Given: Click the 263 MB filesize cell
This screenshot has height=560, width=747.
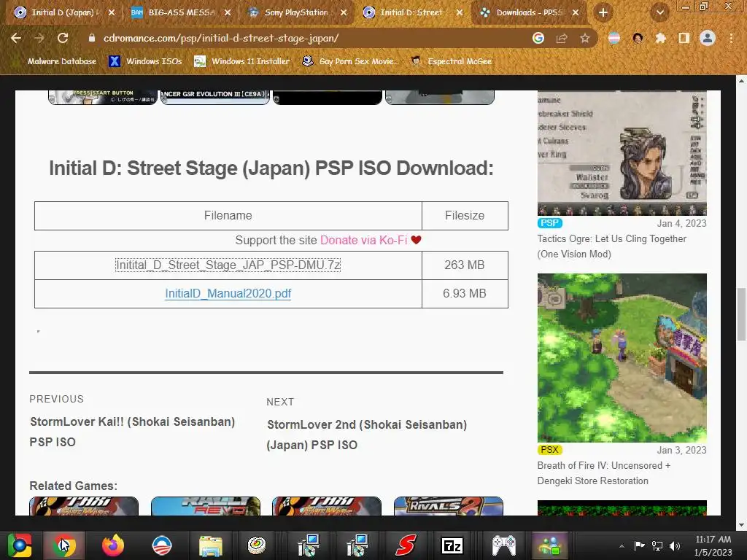Looking at the screenshot, I should point(465,265).
